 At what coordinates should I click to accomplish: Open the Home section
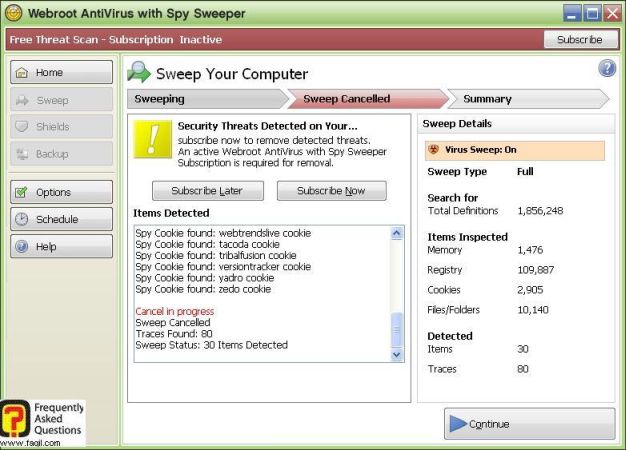click(x=61, y=72)
